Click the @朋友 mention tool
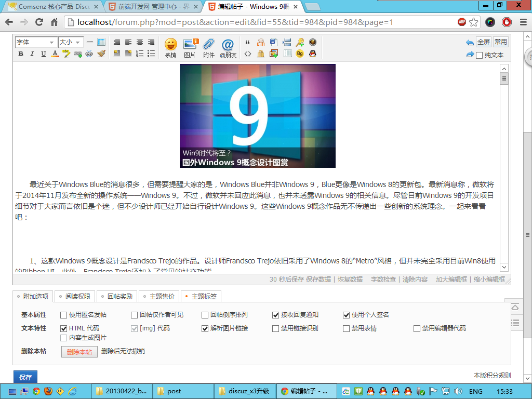This screenshot has height=399, width=532. point(228,48)
